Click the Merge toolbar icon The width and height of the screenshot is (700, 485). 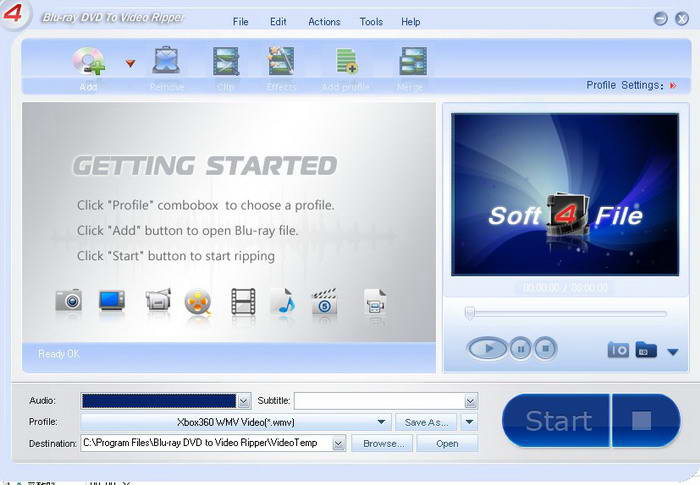413,61
